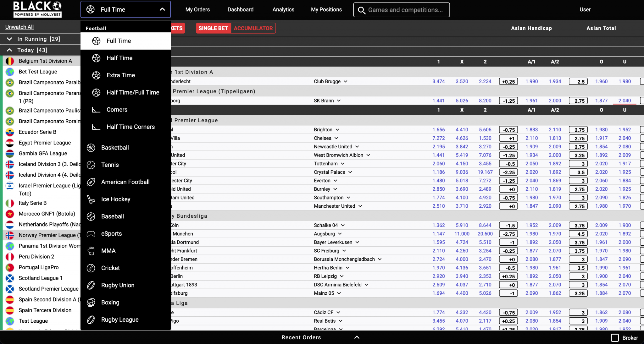Click the American Football icon

(91, 182)
